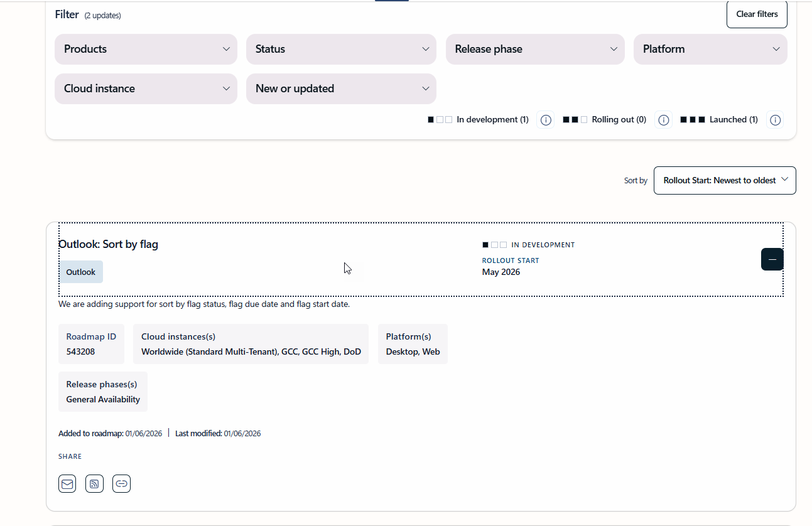
Task: Open info icon next to Rolling out
Action: coord(663,120)
